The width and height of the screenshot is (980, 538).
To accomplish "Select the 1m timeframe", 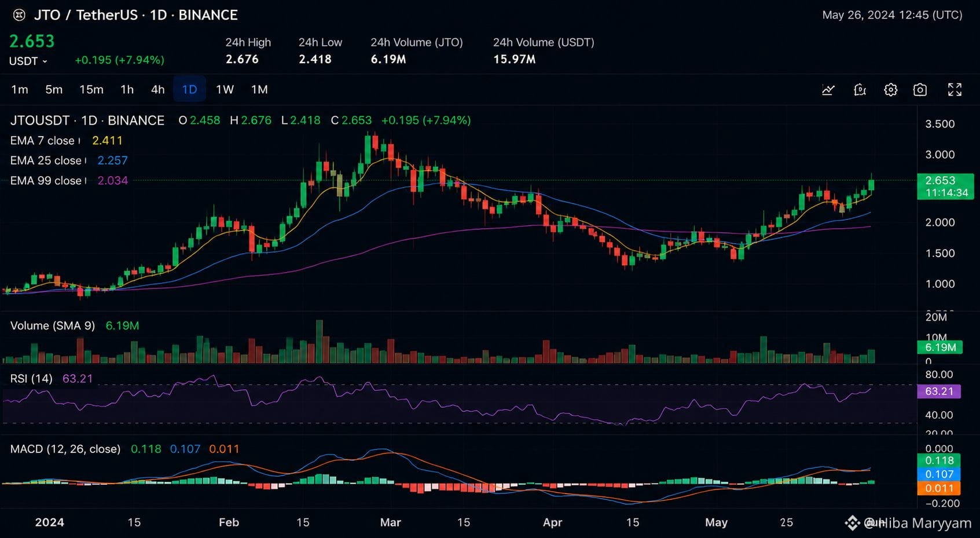I will tap(20, 89).
